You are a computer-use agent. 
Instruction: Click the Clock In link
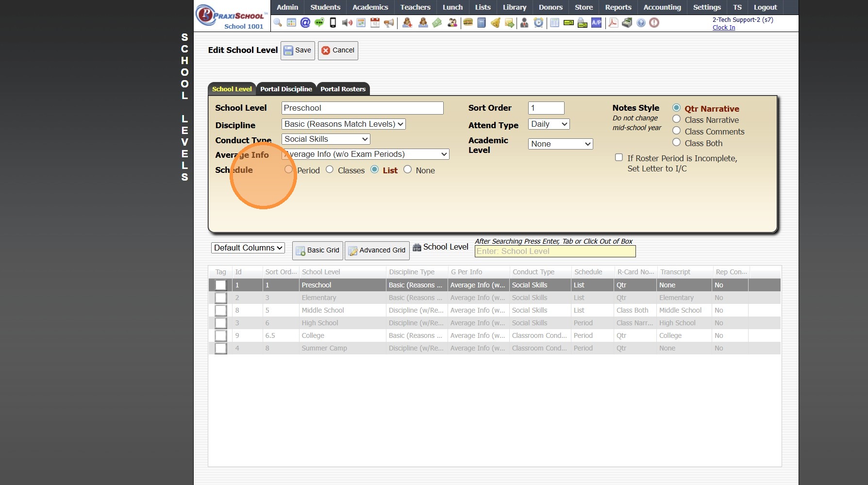[724, 28]
